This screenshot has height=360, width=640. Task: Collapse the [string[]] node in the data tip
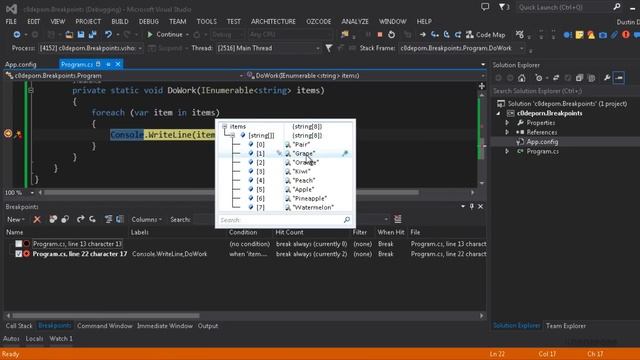(x=232, y=135)
